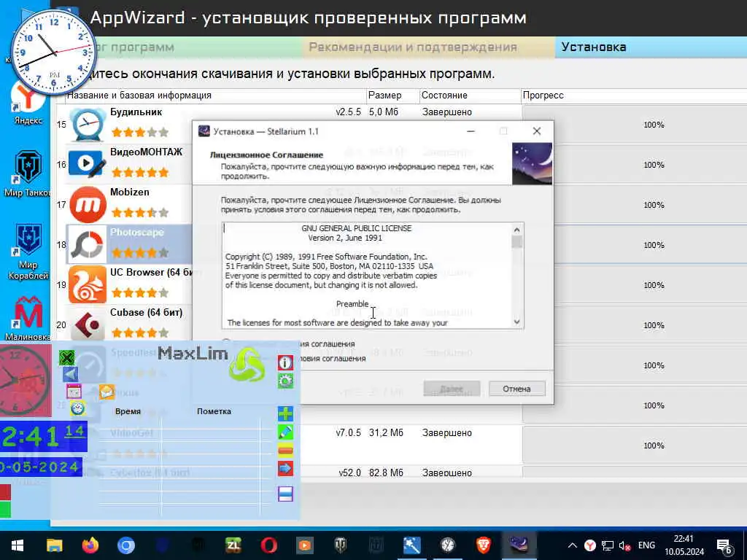Click the Mobizen star rating

point(139,212)
